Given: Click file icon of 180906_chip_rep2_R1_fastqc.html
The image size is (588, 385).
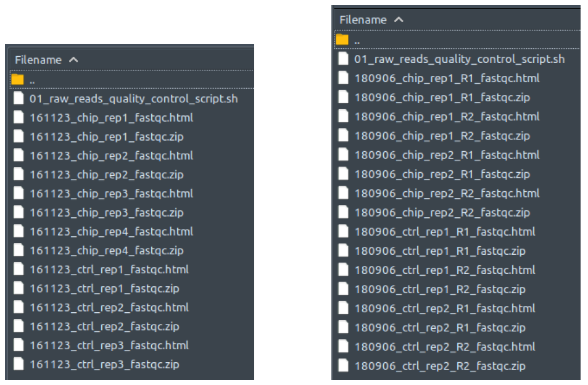Looking at the screenshot, I should pyautogui.click(x=343, y=154).
